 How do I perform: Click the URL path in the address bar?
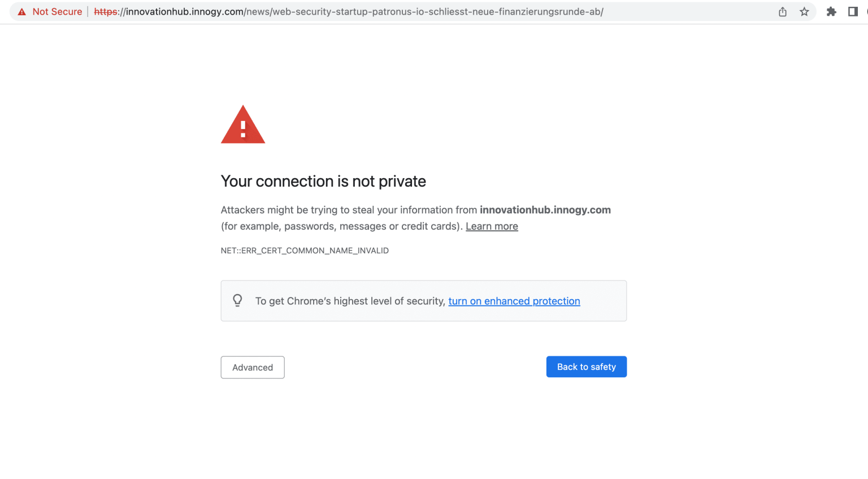pos(424,12)
